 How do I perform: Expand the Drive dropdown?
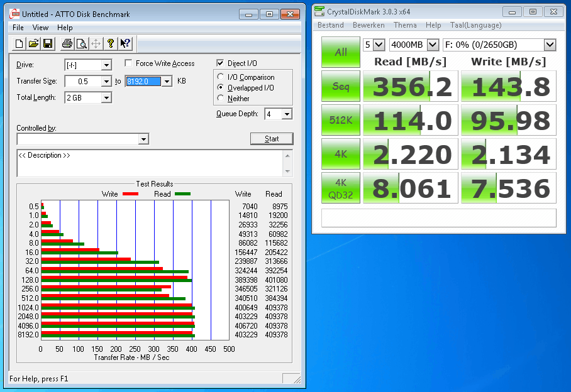tap(106, 65)
